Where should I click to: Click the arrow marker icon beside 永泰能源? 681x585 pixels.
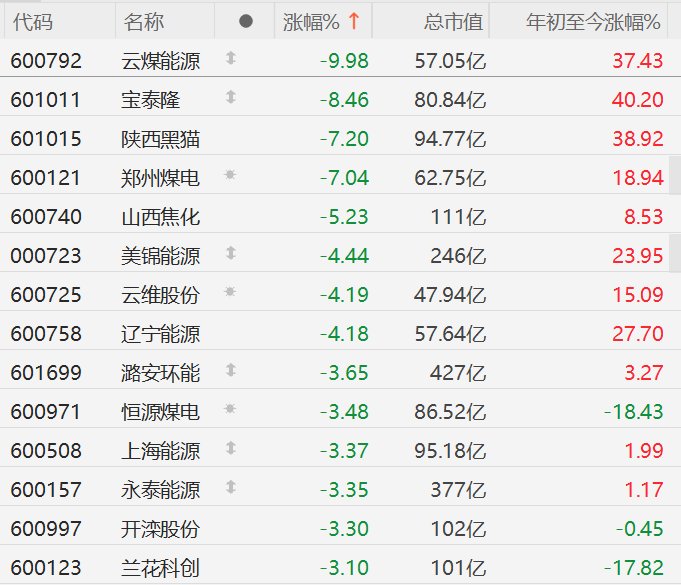tap(231, 488)
